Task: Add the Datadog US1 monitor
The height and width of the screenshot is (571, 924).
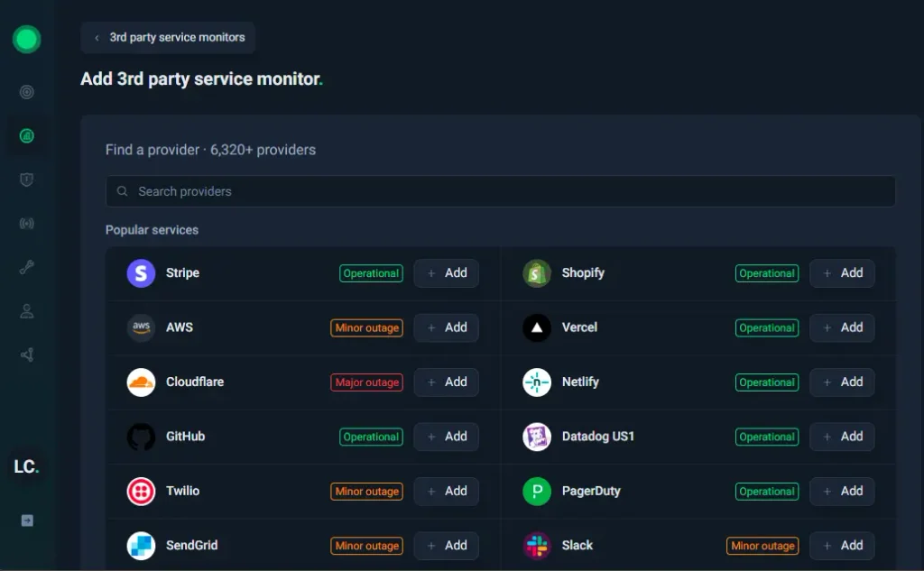Action: [842, 437]
